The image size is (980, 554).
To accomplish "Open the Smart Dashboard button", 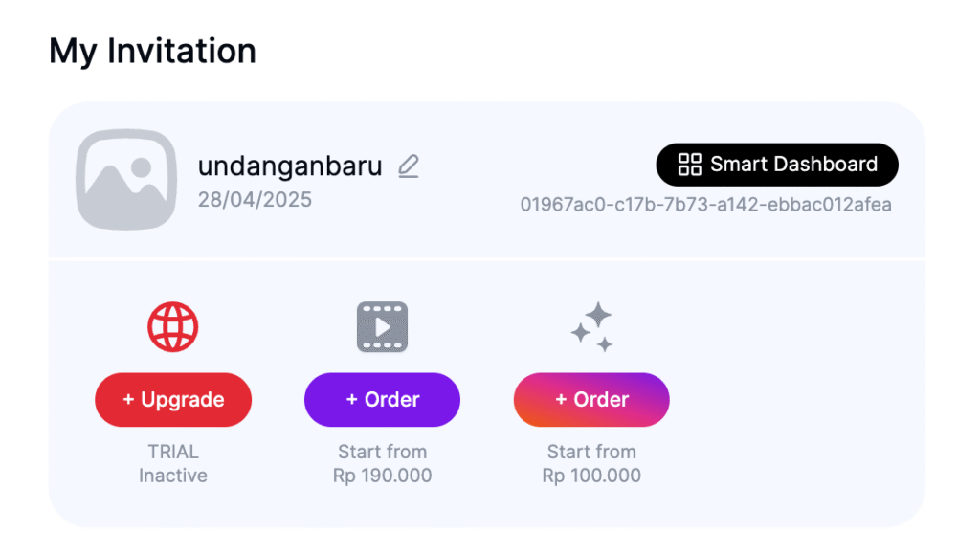I will [x=777, y=165].
